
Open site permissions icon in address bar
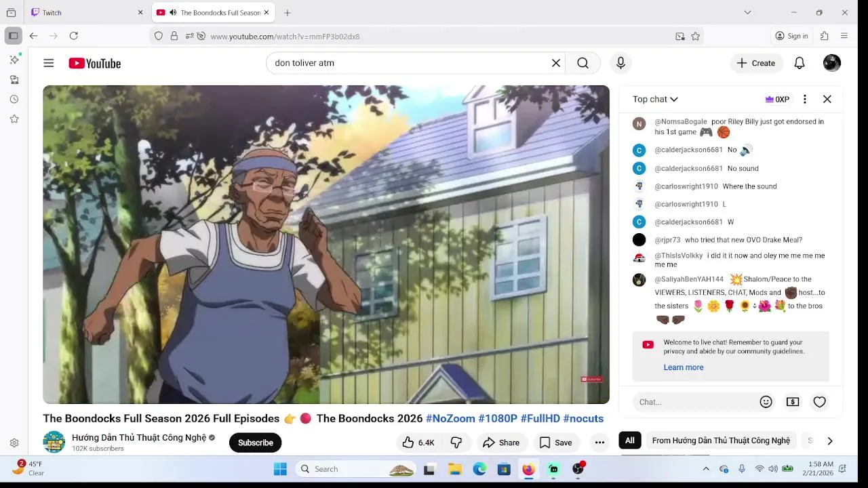pyautogui.click(x=190, y=37)
